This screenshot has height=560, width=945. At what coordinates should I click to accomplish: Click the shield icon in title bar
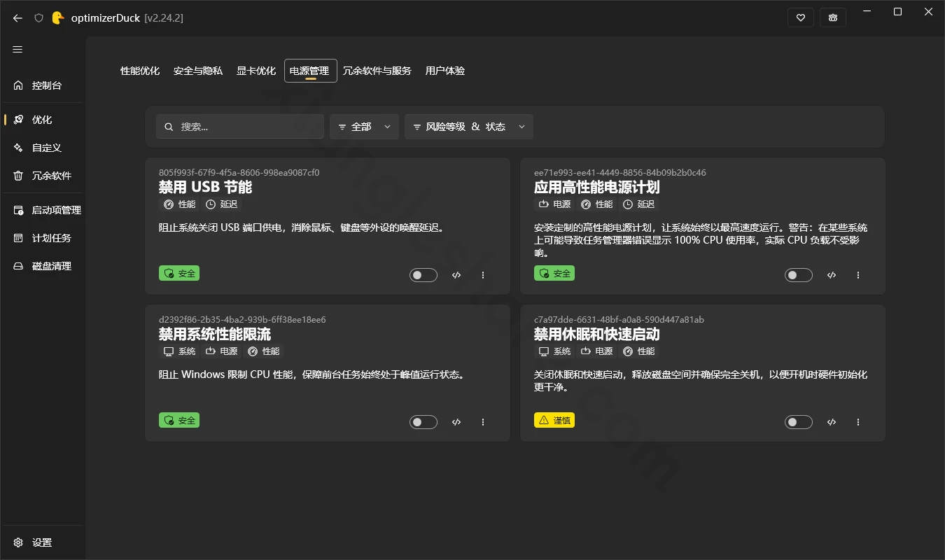coord(39,18)
